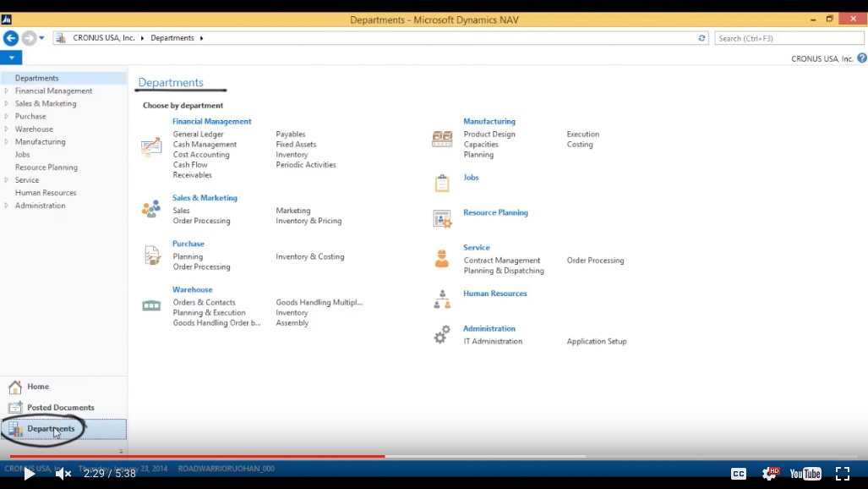Select Resource Planning in navigation tree

[46, 167]
